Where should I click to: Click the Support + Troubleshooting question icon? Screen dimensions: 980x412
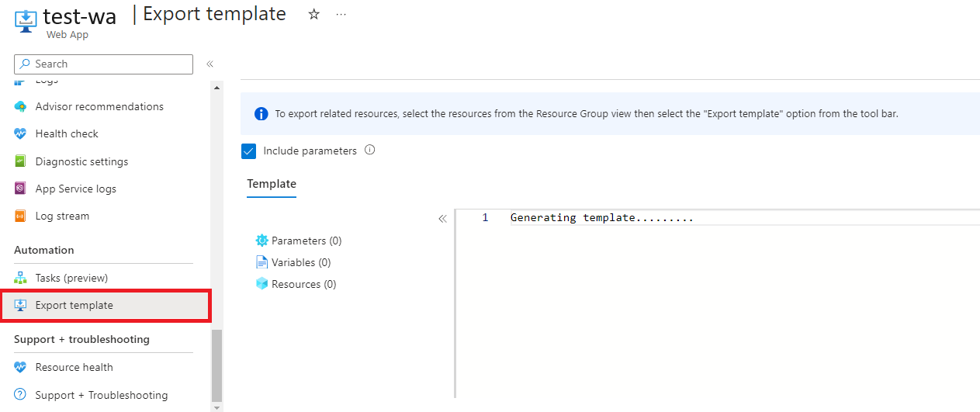click(x=21, y=395)
